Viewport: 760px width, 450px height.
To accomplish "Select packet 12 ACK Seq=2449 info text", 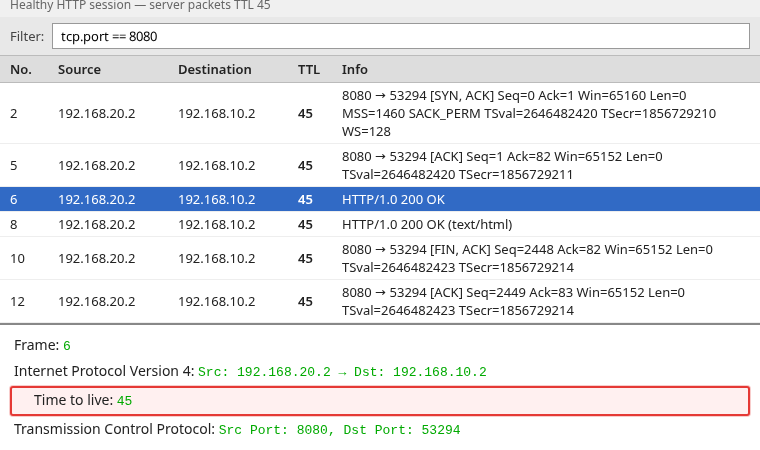I will tap(513, 302).
